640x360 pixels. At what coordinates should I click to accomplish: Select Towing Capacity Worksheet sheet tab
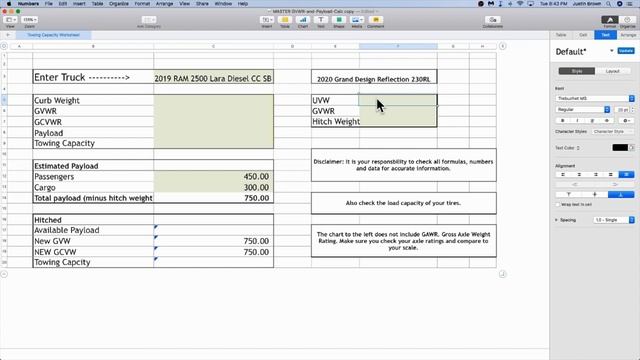click(x=53, y=35)
